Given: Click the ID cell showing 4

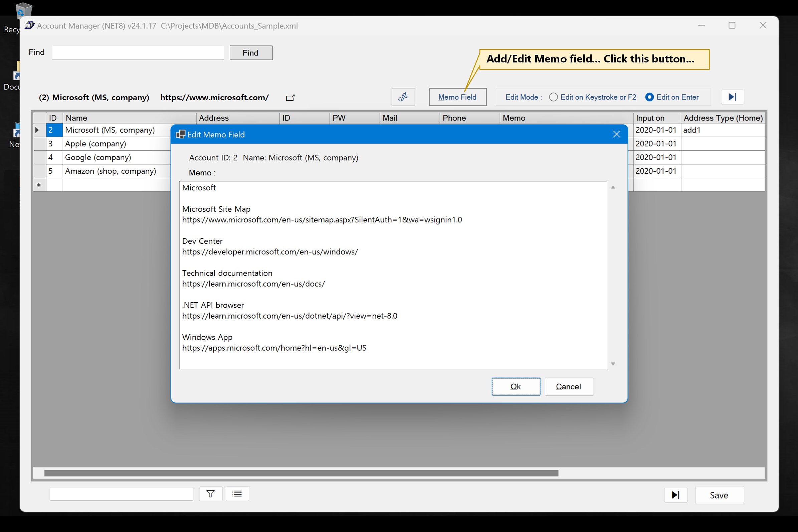Looking at the screenshot, I should pos(54,157).
